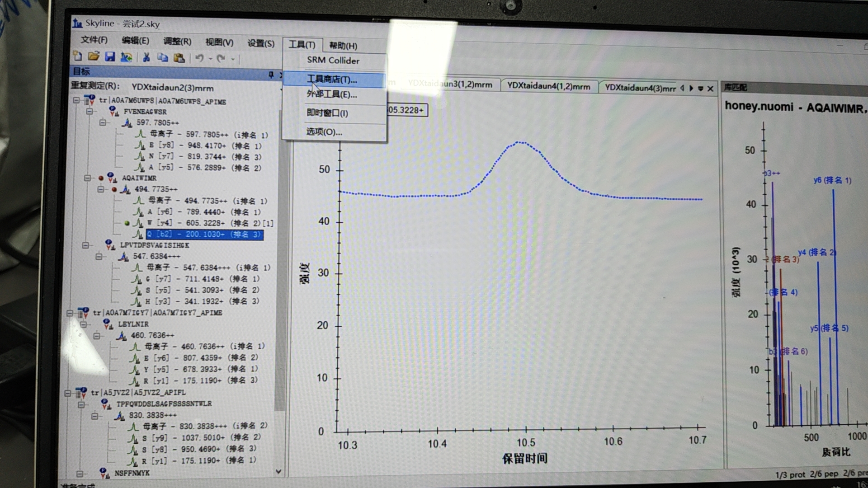Choose SRM Collider from the Tools menu
868x488 pixels.
point(333,60)
